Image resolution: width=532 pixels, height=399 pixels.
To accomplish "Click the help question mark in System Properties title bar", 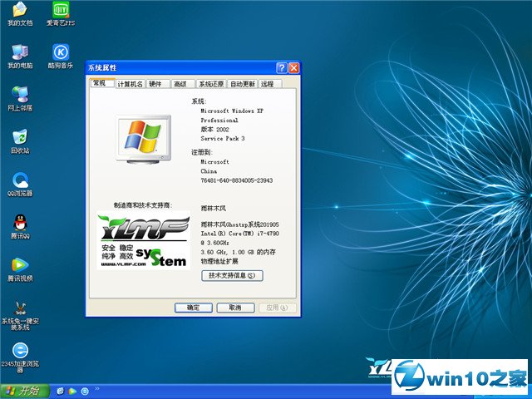I will pyautogui.click(x=282, y=68).
